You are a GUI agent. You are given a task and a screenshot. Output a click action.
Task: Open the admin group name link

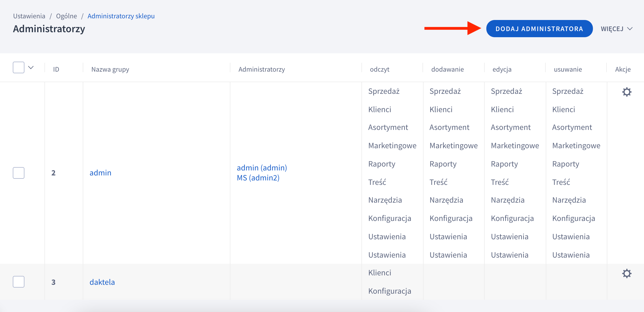point(100,173)
